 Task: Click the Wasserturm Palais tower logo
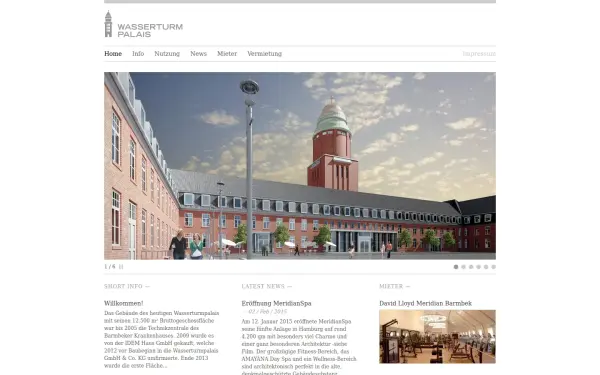108,24
